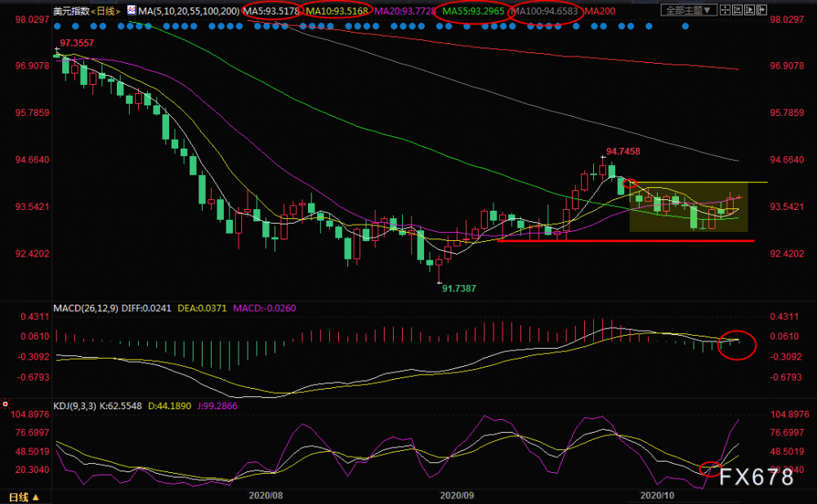
Task: Click the first blue event dot
Action: coord(57,26)
